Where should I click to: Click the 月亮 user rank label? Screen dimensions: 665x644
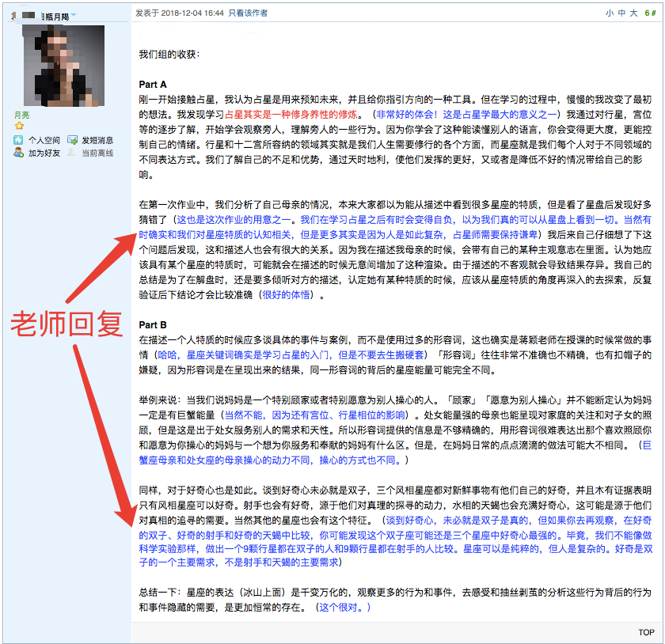tap(21, 115)
